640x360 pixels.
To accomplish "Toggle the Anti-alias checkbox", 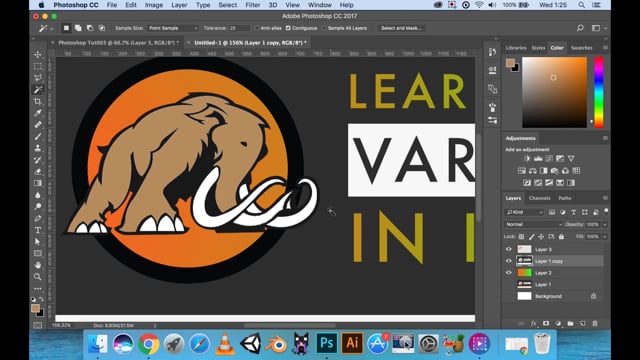I will (x=257, y=28).
